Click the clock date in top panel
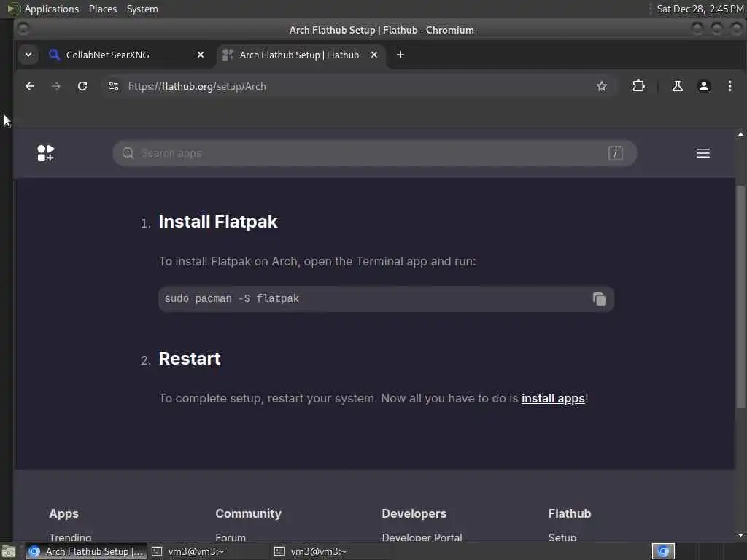 click(x=700, y=9)
